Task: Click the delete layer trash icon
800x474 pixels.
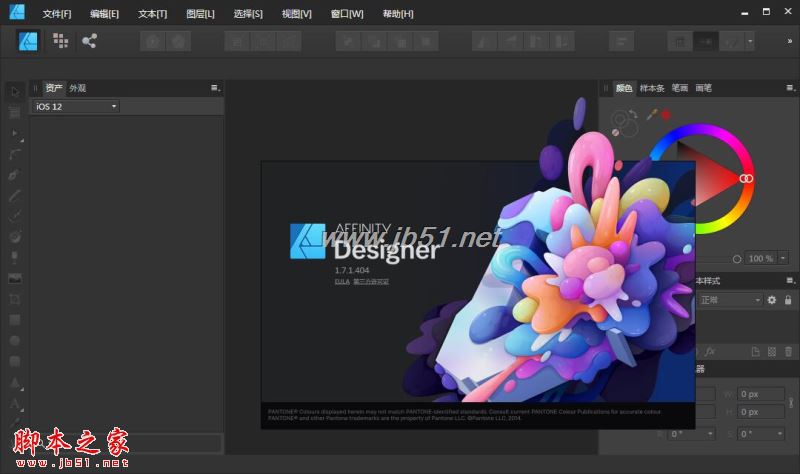Action: click(788, 352)
